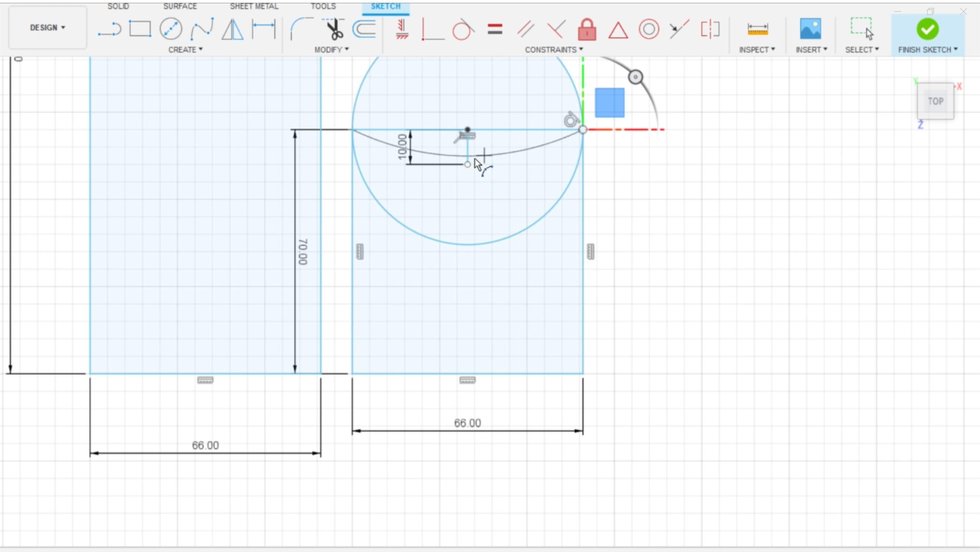The image size is (980, 552).
Task: Click the Offset tool icon
Action: 365,29
